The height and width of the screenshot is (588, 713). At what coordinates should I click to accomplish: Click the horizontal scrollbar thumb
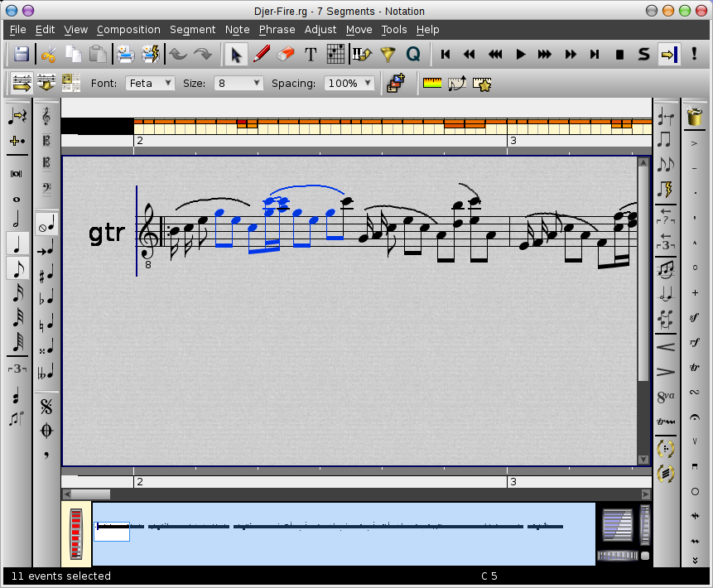90,494
